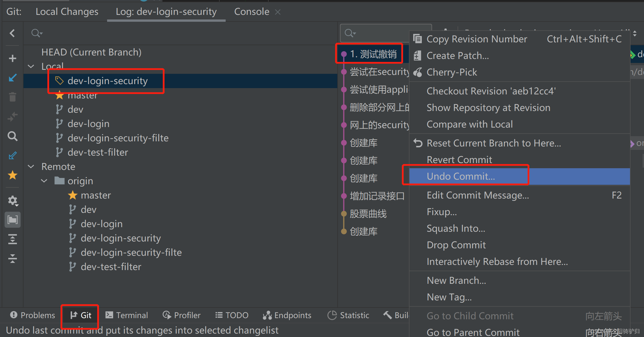Expand the HEAD Current Branch node
Screen dimensions: 644x337
point(34,52)
